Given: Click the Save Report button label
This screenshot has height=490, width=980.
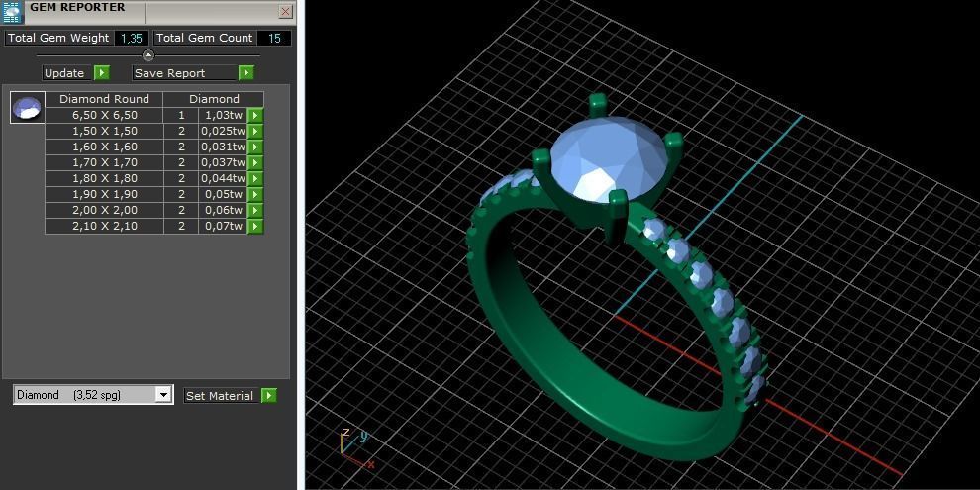Looking at the screenshot, I should pyautogui.click(x=184, y=73).
